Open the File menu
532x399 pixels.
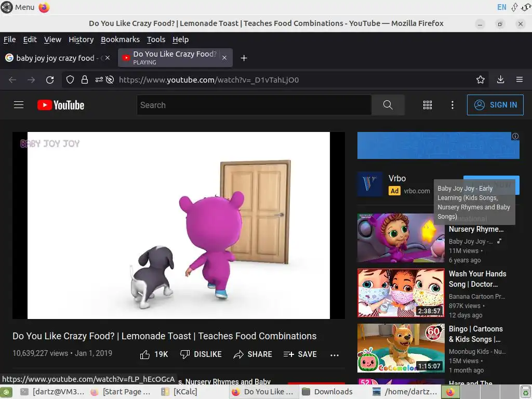tap(9, 39)
